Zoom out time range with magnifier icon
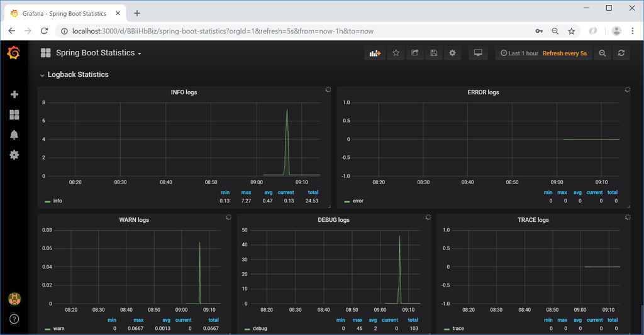The height and width of the screenshot is (335, 644). (x=602, y=53)
